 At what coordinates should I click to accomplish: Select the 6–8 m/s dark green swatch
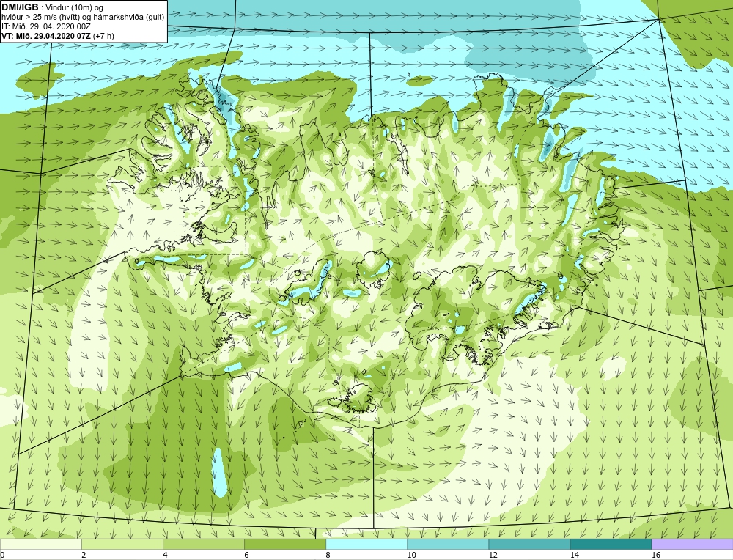285,544
